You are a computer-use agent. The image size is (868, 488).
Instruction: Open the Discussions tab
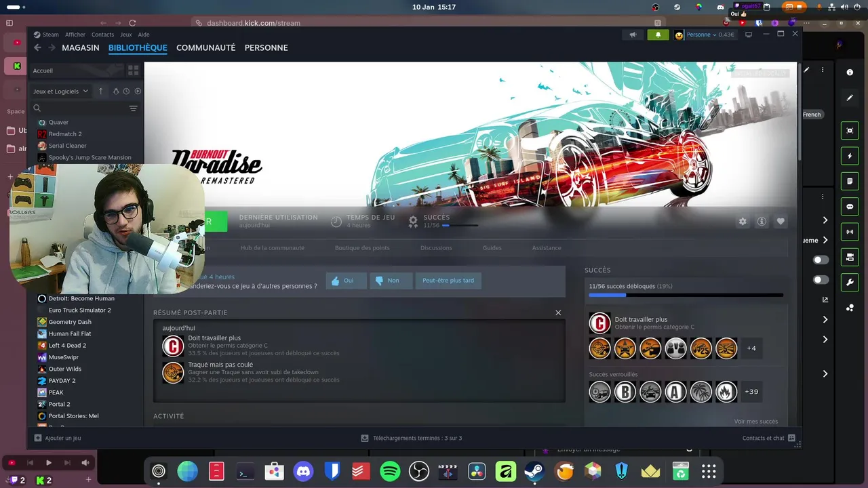(x=436, y=248)
